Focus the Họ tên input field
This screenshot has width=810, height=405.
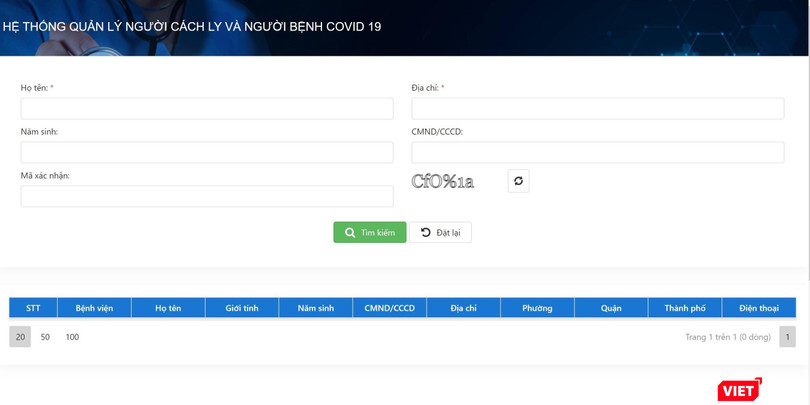[207, 108]
